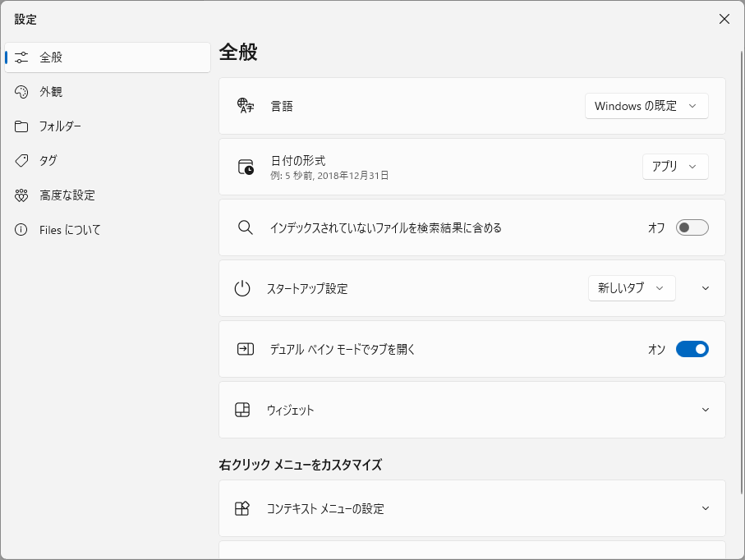Turn off dual pane mode for tabs
The height and width of the screenshot is (560, 745).
[x=692, y=349]
